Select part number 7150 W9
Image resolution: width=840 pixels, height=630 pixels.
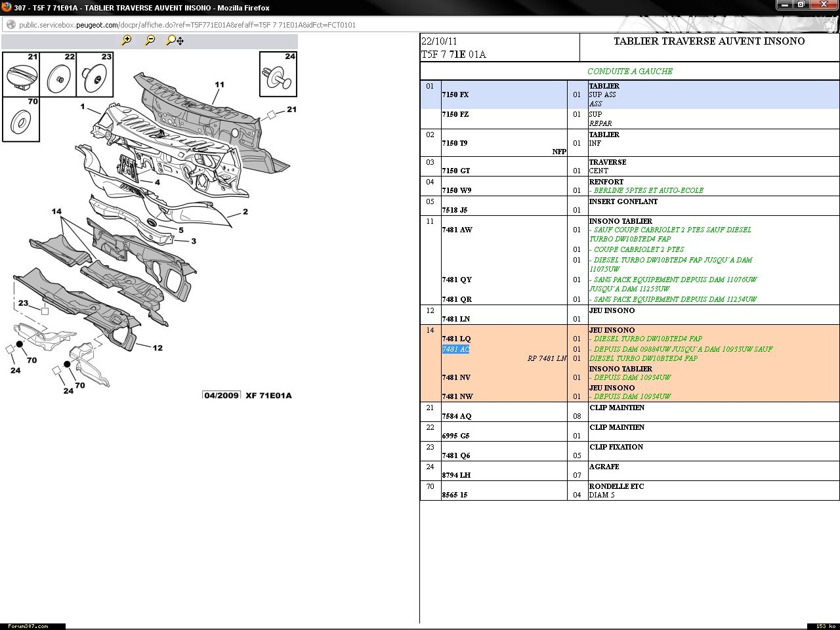[x=457, y=190]
